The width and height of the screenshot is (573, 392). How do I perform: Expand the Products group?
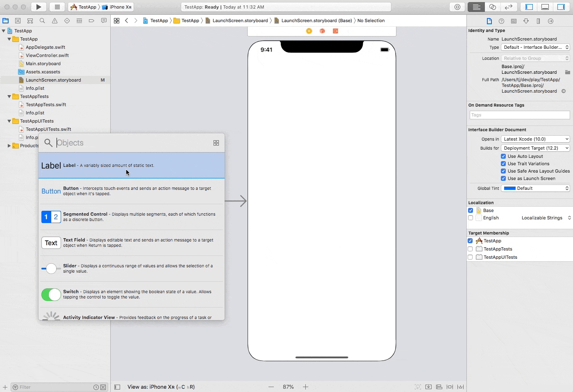pos(10,146)
